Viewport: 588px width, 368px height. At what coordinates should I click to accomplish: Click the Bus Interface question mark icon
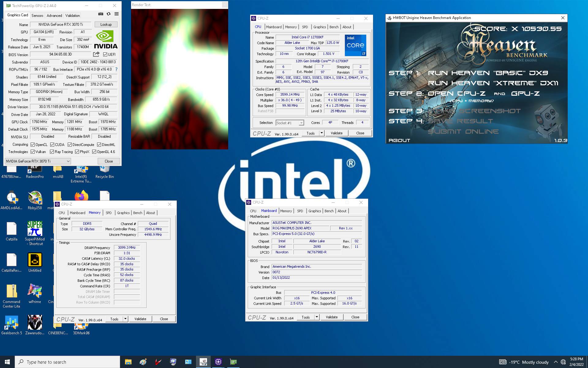point(116,69)
